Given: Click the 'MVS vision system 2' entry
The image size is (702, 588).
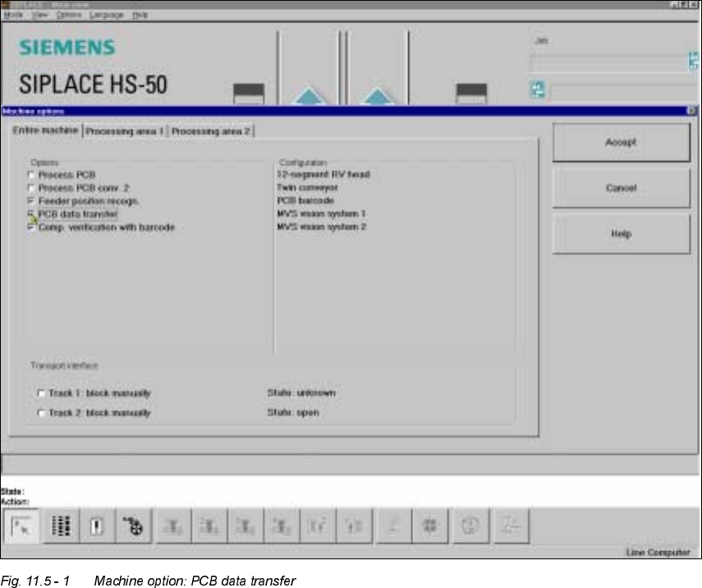Looking at the screenshot, I should [x=322, y=227].
